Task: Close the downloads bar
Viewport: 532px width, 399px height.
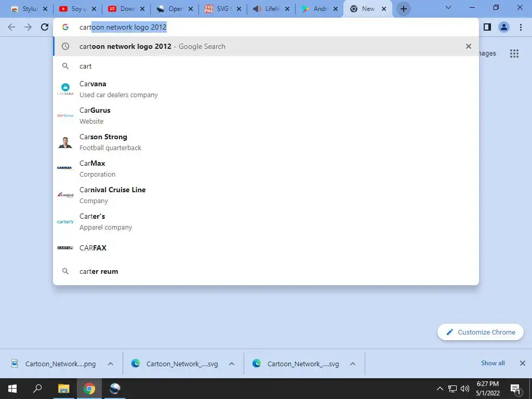Action: [x=523, y=363]
